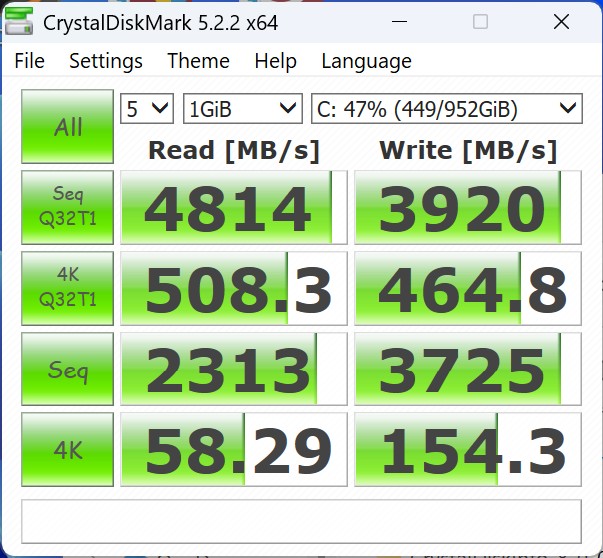This screenshot has width=603, height=558.
Task: Open the Settings menu
Action: click(105, 61)
